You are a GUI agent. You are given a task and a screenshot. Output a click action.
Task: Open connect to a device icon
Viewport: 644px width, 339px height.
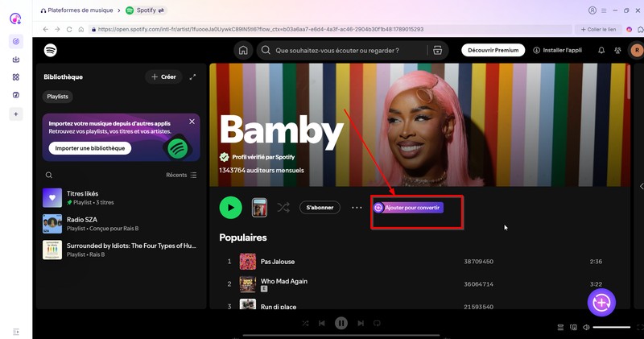(573, 327)
